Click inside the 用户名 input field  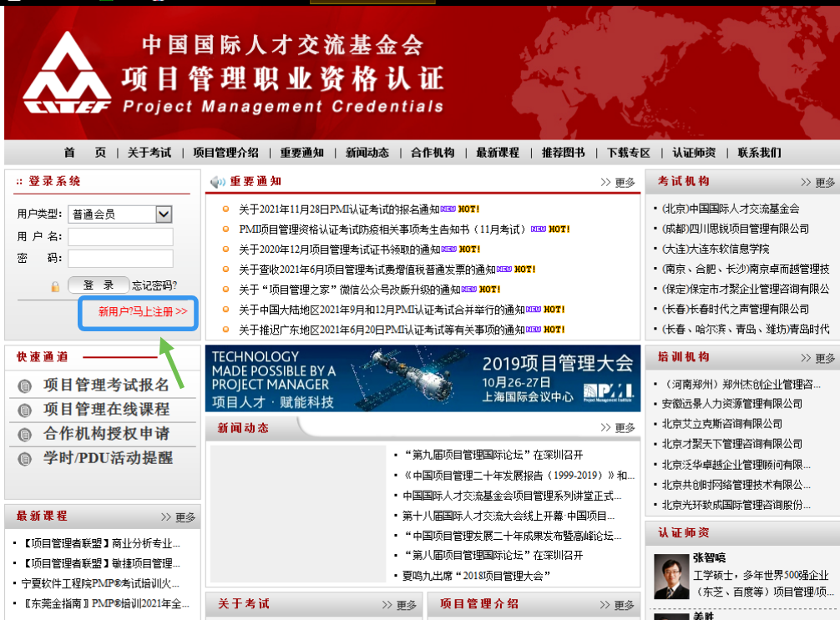(119, 236)
